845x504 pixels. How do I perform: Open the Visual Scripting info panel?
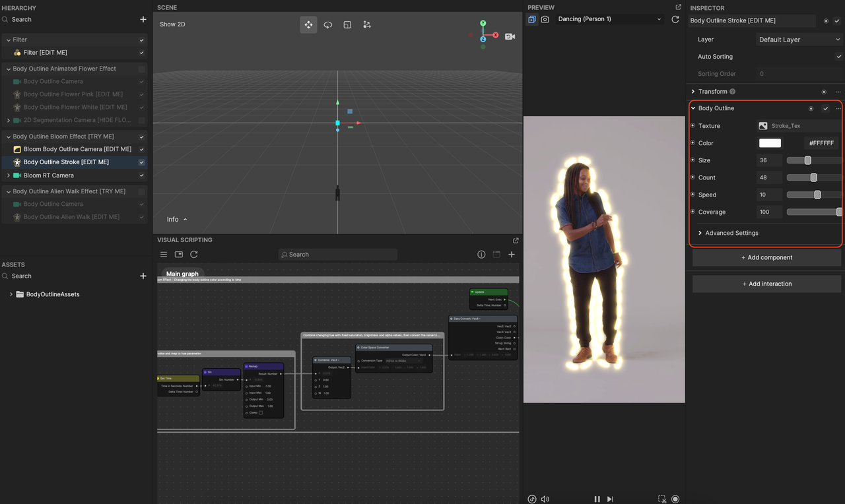[481, 254]
